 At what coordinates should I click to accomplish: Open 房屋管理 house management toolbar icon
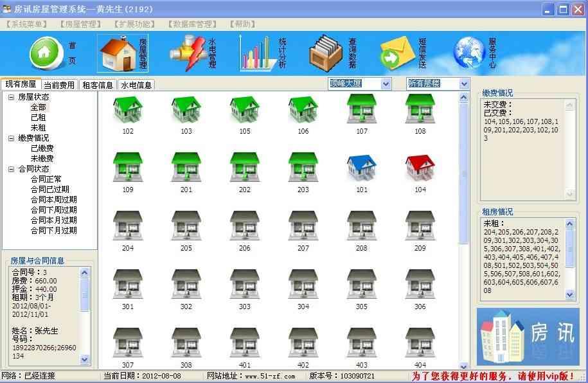pyautogui.click(x=118, y=53)
